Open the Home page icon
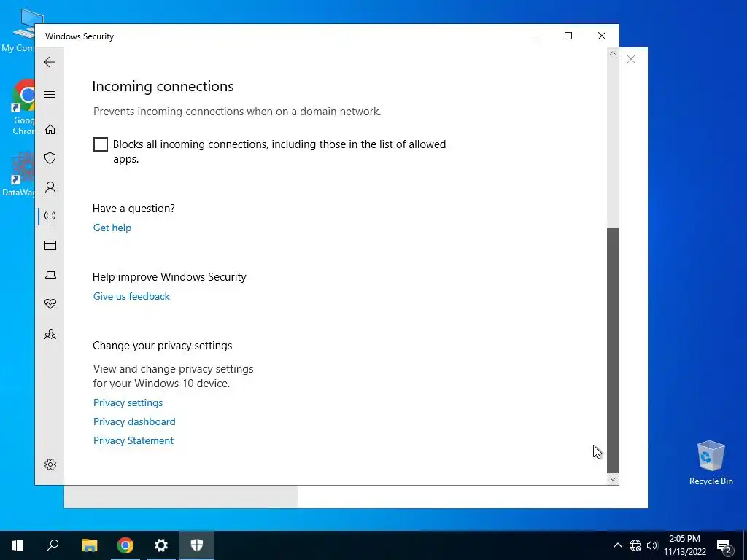 coord(50,130)
